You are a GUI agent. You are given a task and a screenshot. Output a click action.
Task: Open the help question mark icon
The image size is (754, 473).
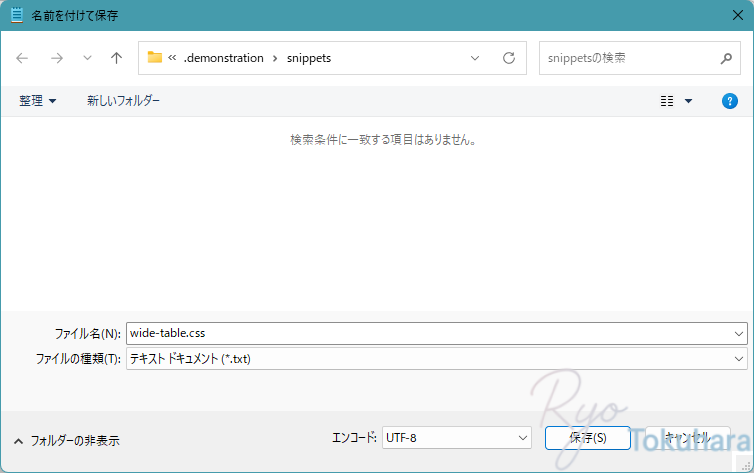(x=730, y=101)
